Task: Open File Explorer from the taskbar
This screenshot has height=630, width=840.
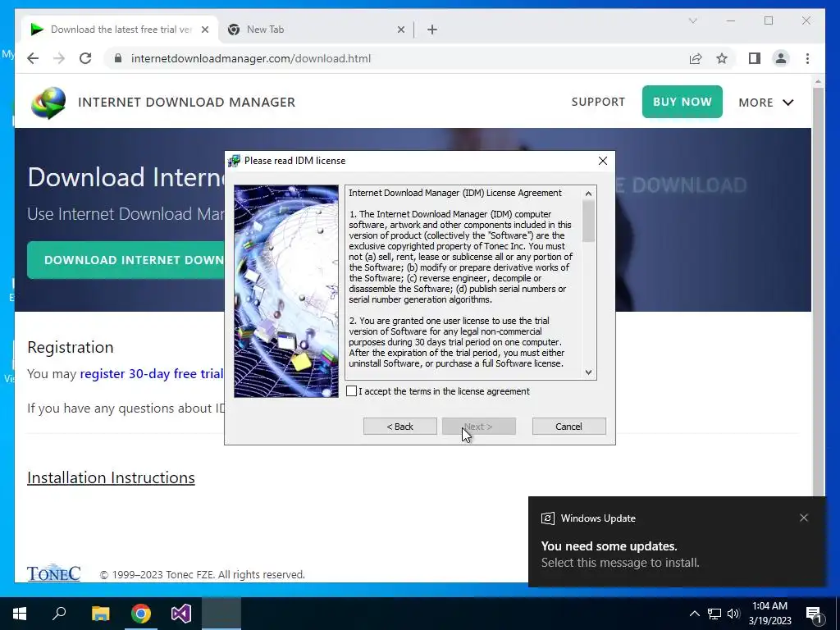Action: tap(100, 614)
